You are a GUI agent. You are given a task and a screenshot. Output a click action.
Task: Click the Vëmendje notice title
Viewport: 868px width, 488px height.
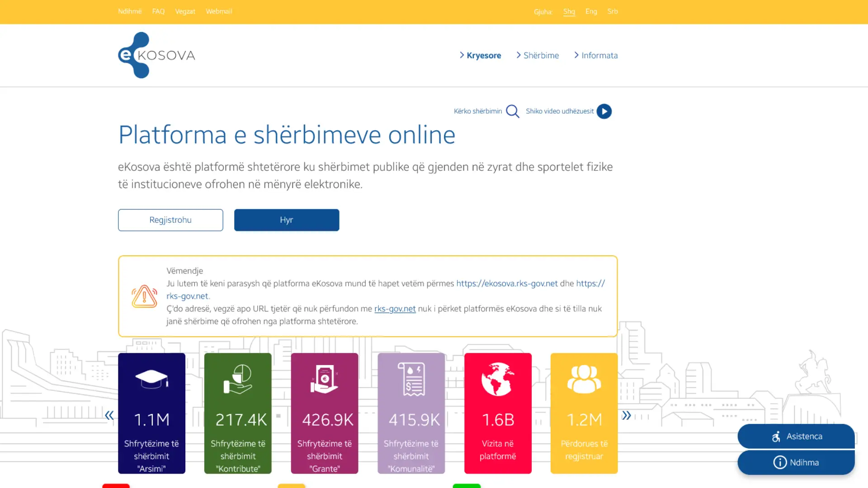pyautogui.click(x=184, y=271)
